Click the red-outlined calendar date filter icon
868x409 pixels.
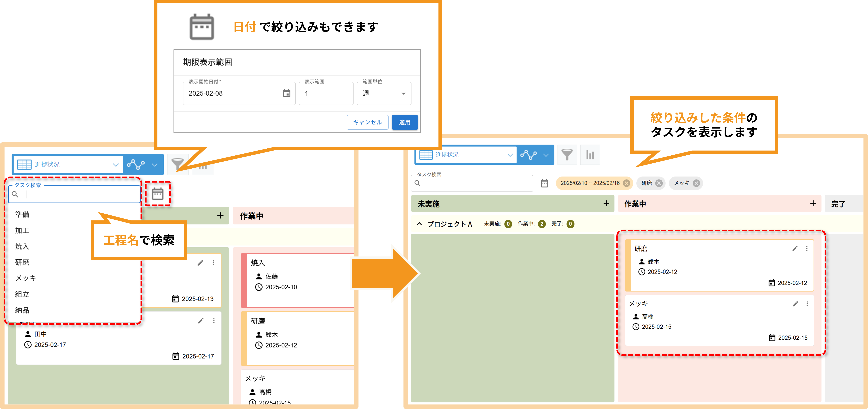(158, 194)
